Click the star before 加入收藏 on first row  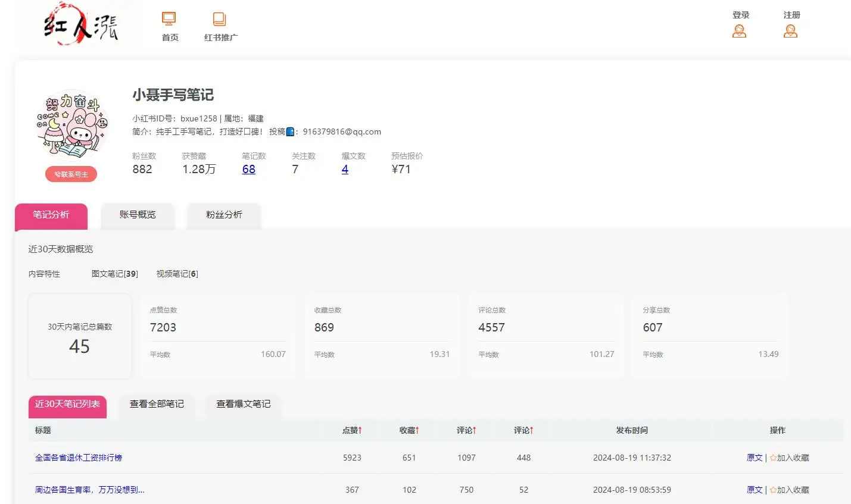coord(772,458)
